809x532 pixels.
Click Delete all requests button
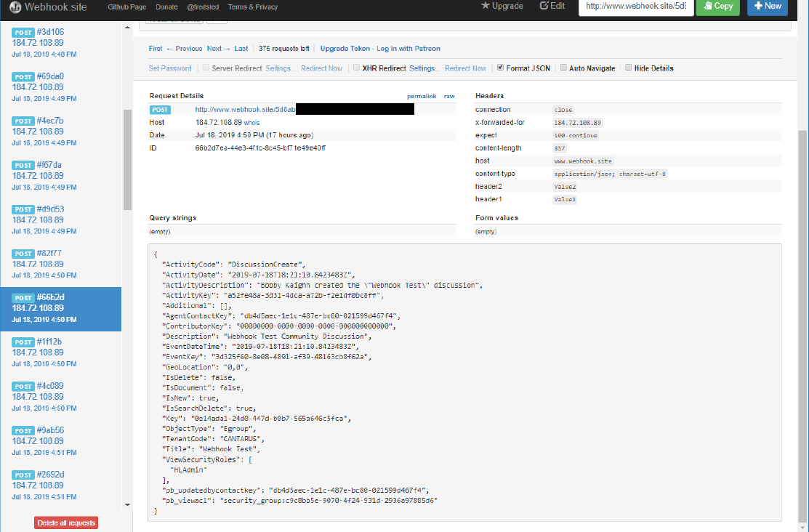pyautogui.click(x=66, y=523)
